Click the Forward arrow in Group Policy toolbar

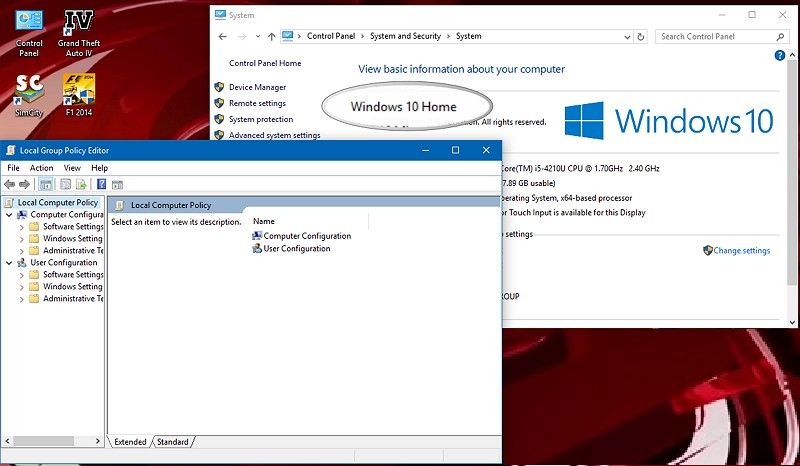[24, 184]
